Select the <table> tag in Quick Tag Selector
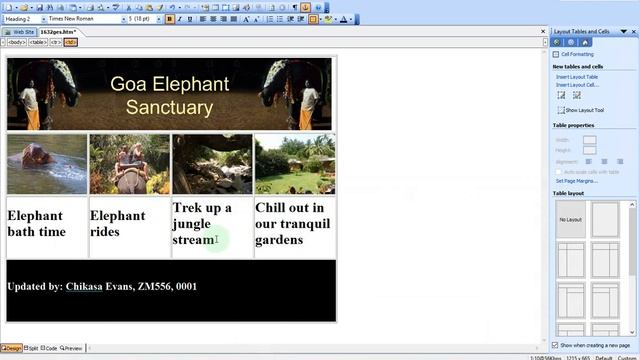Screen dimensions: 640x360 (x=38, y=42)
